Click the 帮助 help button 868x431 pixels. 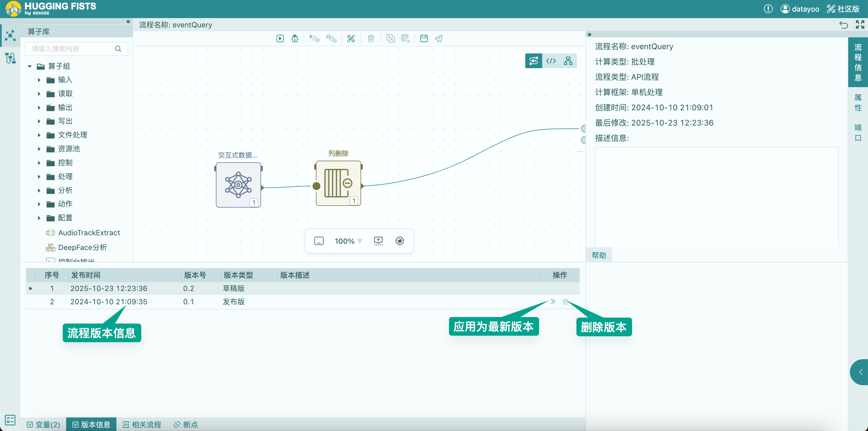tap(598, 255)
